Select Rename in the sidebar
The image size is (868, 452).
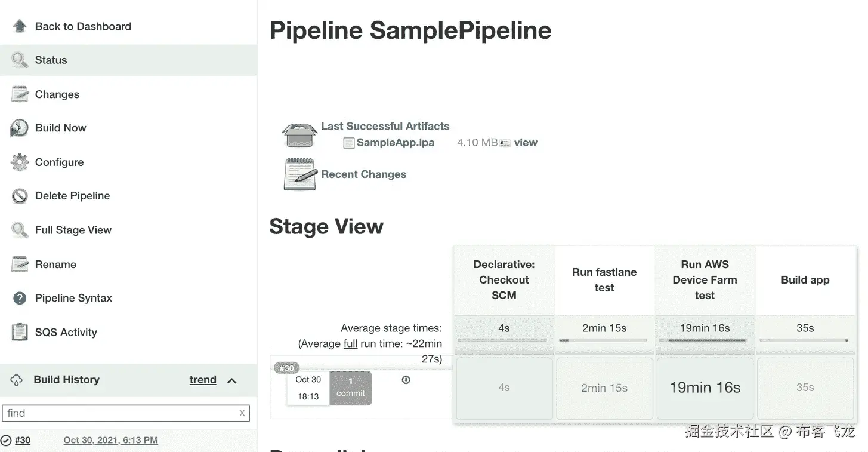pyautogui.click(x=55, y=264)
